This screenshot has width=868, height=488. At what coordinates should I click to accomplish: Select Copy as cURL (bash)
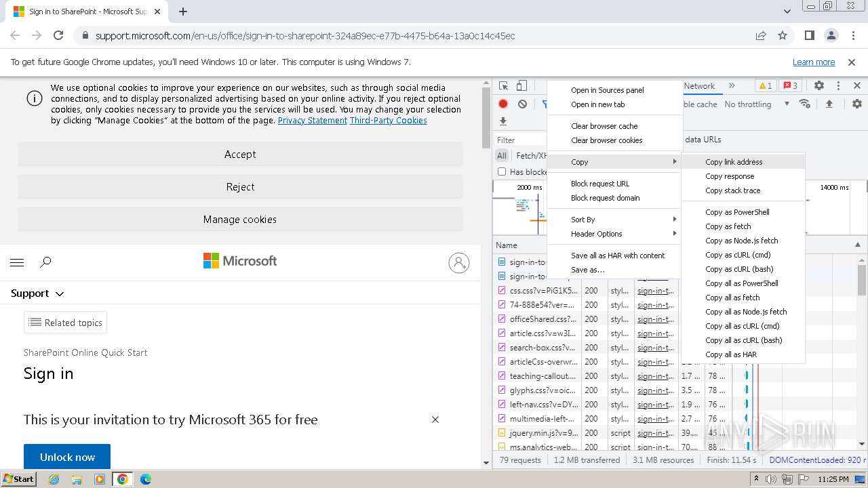[743, 269]
